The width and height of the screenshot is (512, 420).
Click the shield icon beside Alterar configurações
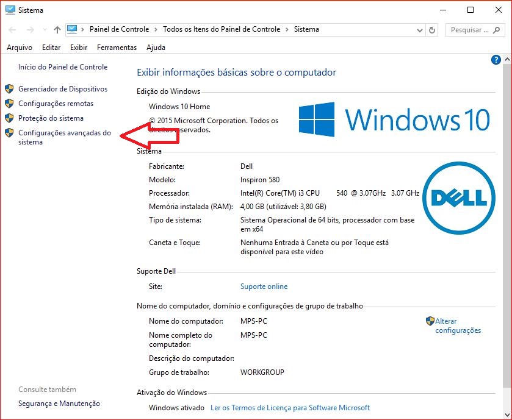click(x=430, y=321)
